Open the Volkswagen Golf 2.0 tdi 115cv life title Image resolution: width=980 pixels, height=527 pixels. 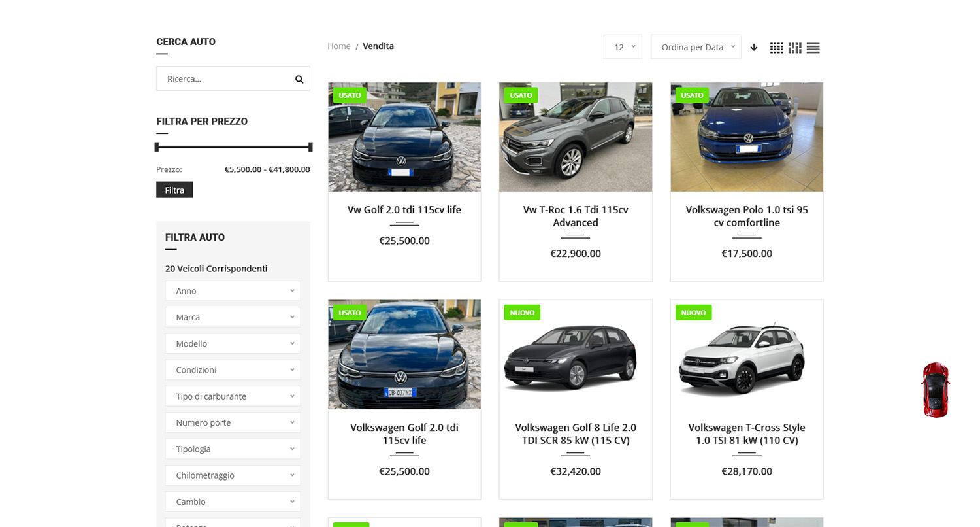(404, 434)
